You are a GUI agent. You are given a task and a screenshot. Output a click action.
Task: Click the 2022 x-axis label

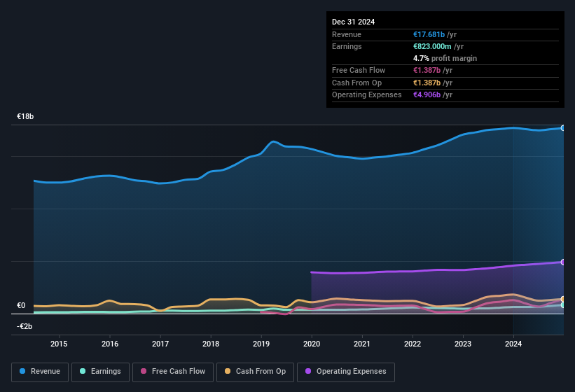(413, 344)
